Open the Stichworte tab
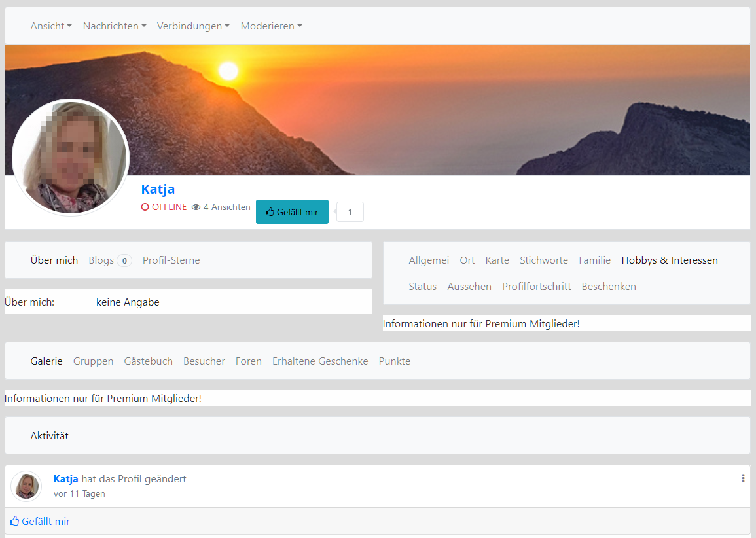The image size is (756, 538). [544, 260]
